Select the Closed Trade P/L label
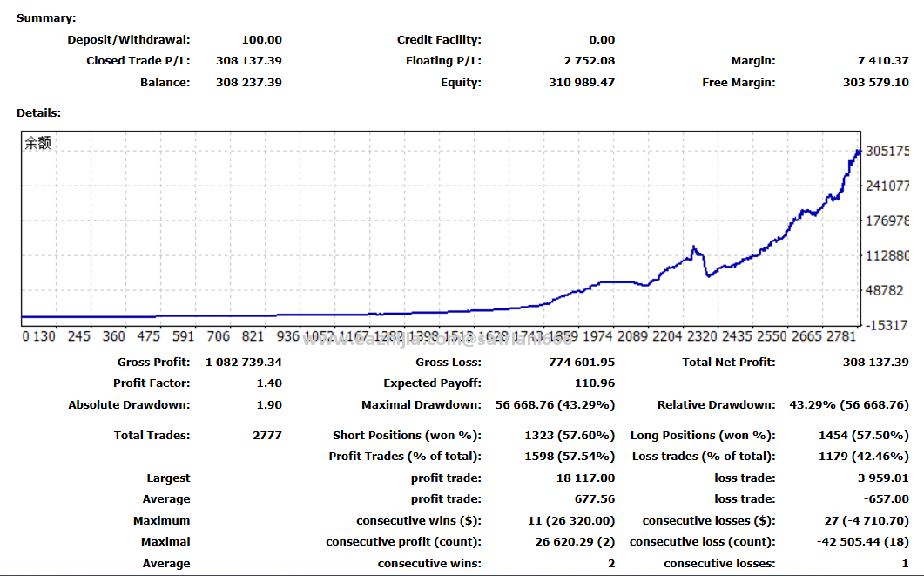This screenshot has width=924, height=576. point(138,61)
